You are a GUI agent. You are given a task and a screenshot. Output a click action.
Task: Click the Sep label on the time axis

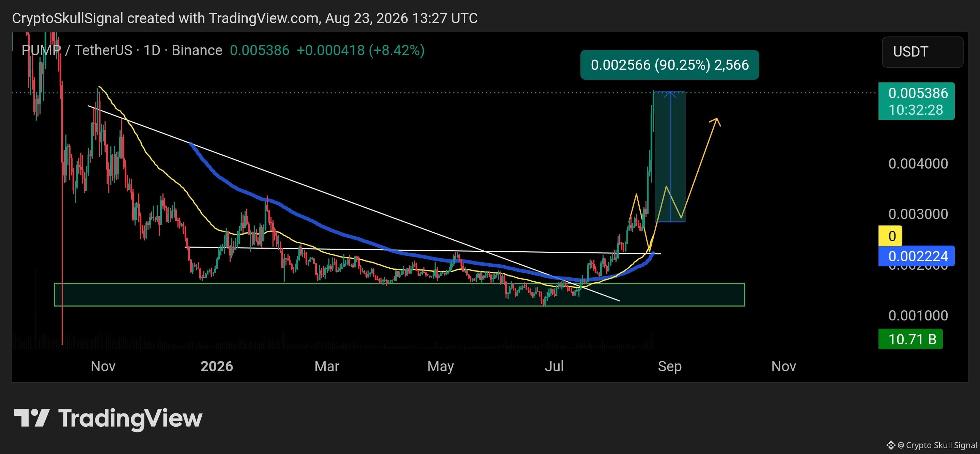670,366
